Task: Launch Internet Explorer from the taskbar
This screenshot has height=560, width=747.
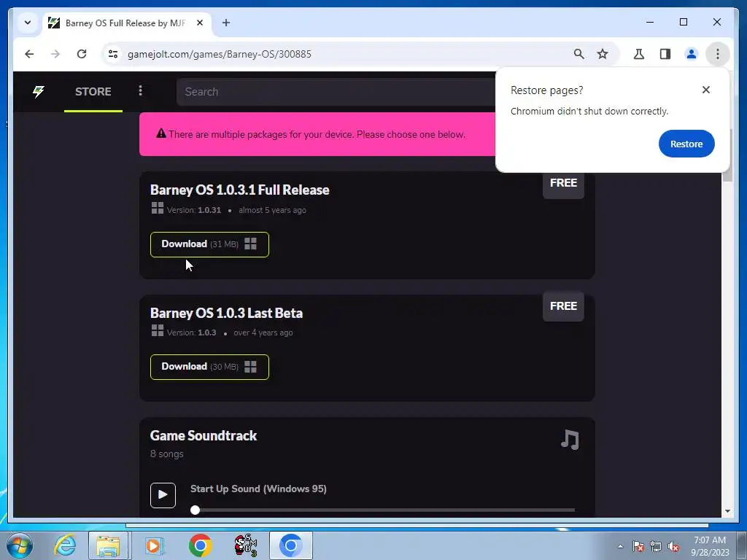Action: [x=65, y=545]
